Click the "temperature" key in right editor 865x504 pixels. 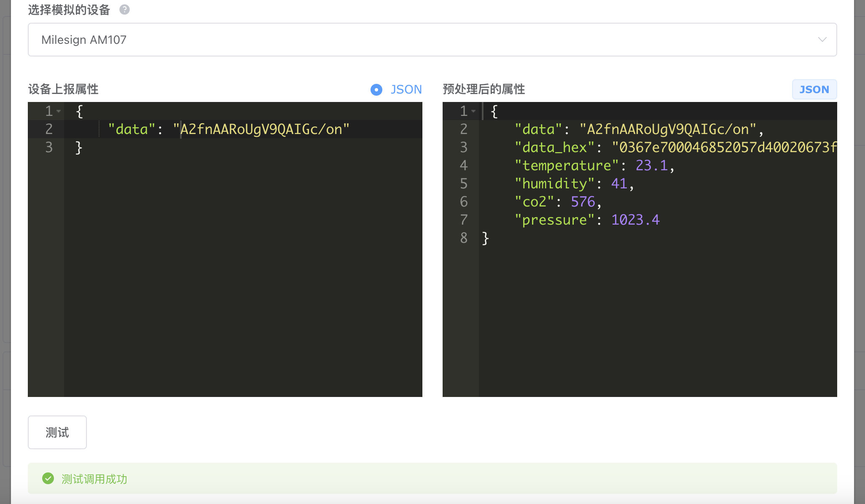[x=567, y=165]
